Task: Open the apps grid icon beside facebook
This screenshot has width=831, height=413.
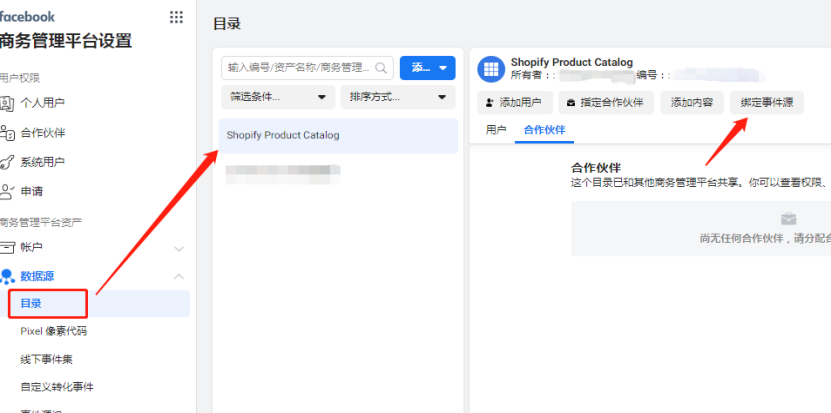Action: [176, 17]
